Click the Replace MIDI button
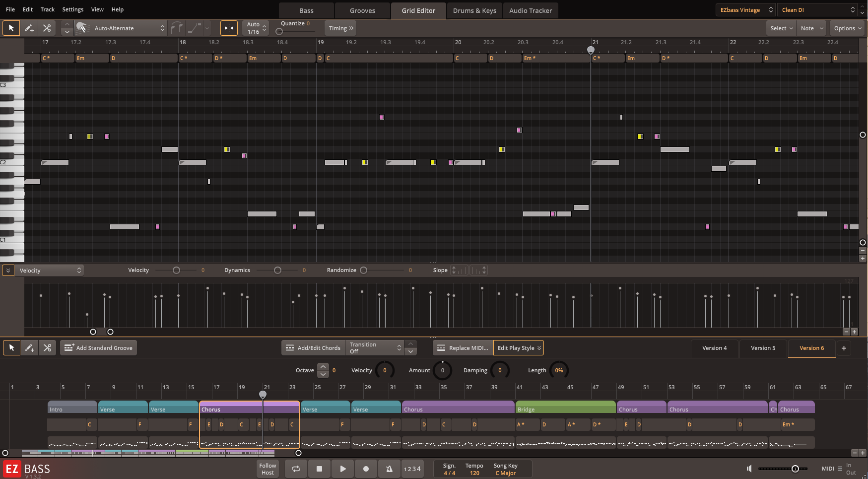 point(463,348)
